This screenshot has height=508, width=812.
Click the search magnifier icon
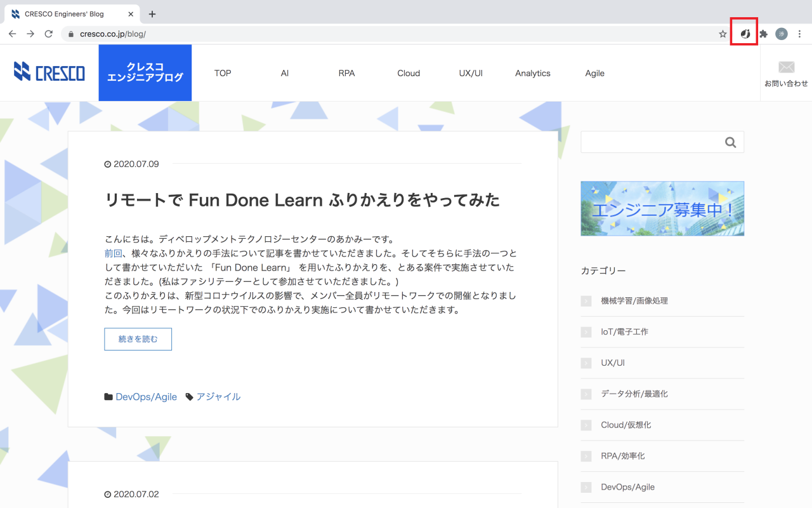click(731, 143)
